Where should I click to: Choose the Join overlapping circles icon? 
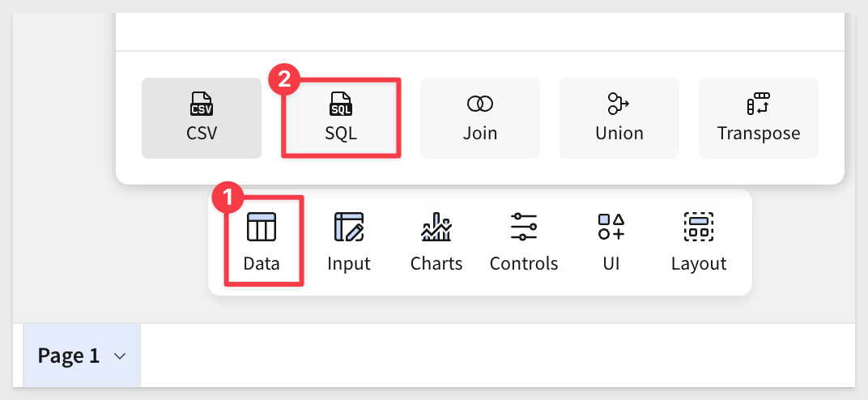point(480,104)
